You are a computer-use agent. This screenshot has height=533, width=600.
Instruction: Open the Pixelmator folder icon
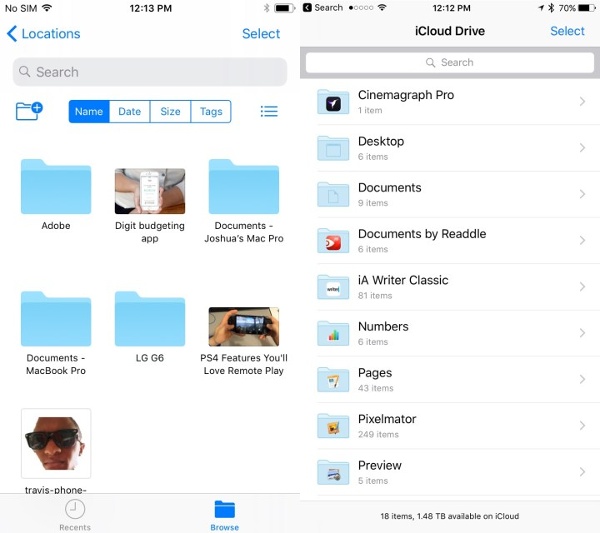tap(333, 426)
